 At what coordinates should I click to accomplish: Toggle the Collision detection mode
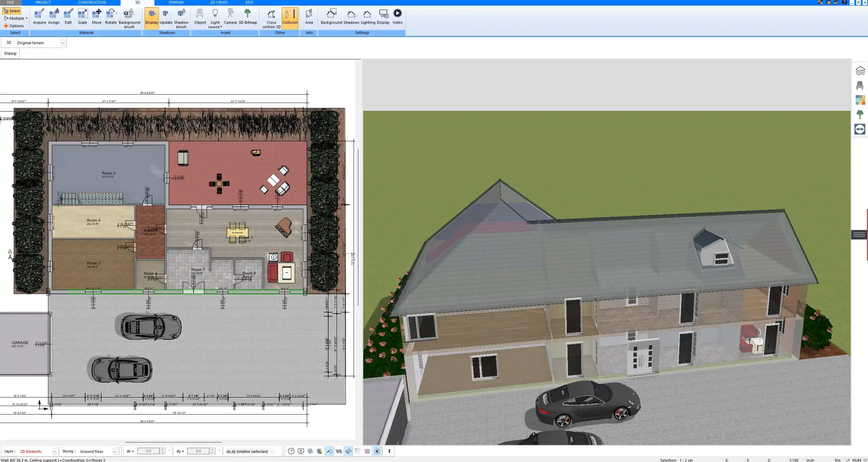click(290, 17)
